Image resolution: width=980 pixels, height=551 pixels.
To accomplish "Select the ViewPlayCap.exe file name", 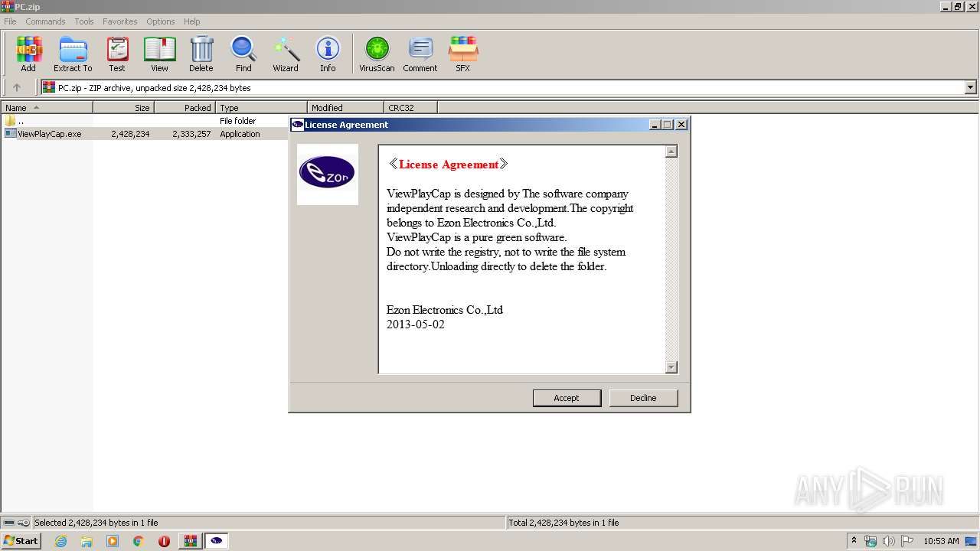I will click(50, 134).
